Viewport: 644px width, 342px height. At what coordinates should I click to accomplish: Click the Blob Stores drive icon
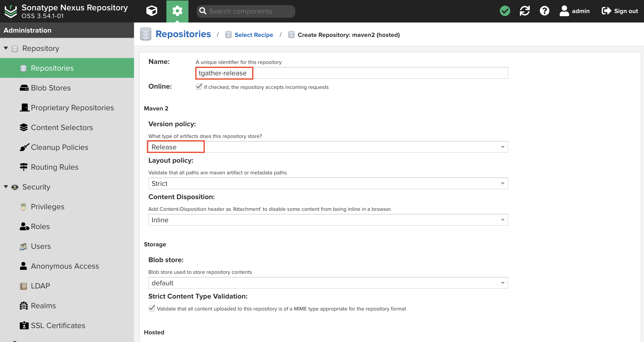[24, 88]
